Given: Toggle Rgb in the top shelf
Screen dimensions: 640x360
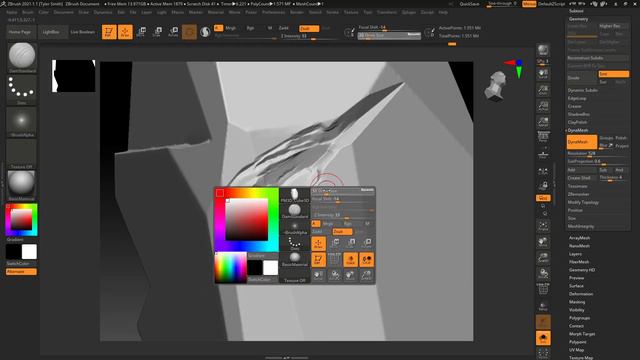Looking at the screenshot, I should (x=250, y=28).
